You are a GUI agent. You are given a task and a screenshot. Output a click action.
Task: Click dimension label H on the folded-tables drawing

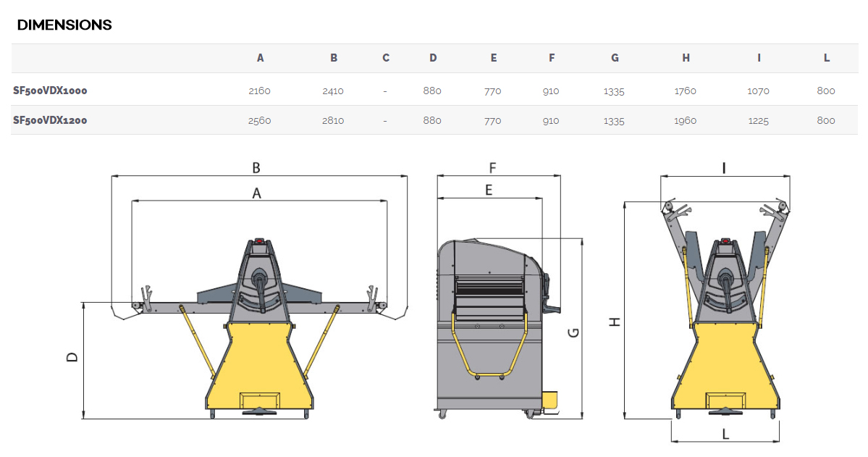pos(615,322)
